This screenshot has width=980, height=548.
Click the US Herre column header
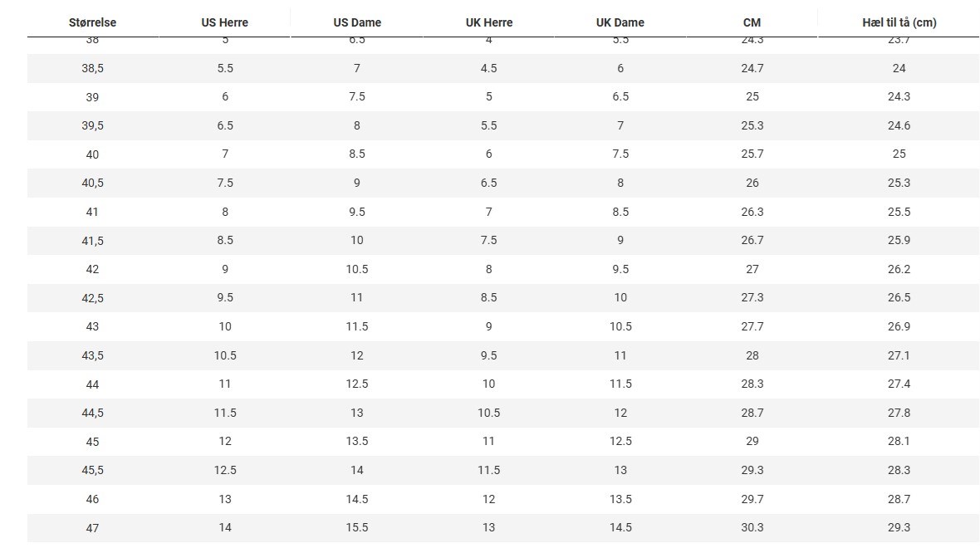(225, 22)
